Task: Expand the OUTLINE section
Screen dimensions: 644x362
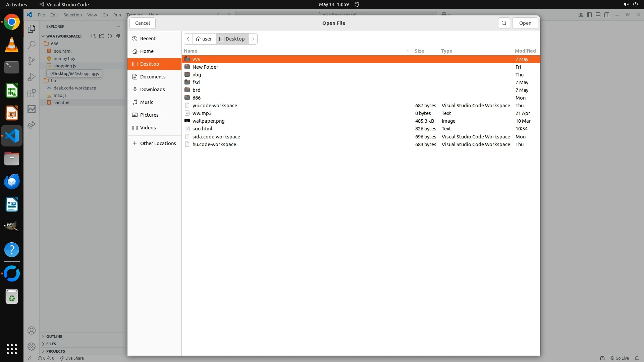Action: (x=54, y=337)
